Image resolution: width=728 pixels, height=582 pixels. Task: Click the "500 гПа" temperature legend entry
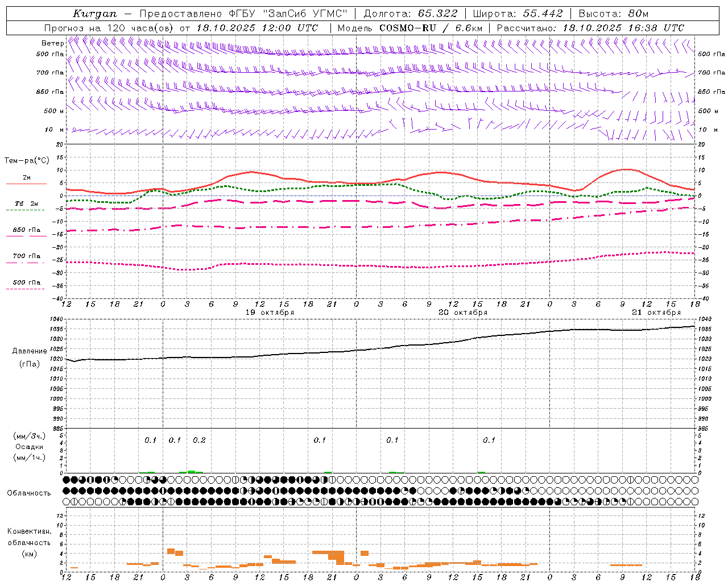pos(26,282)
